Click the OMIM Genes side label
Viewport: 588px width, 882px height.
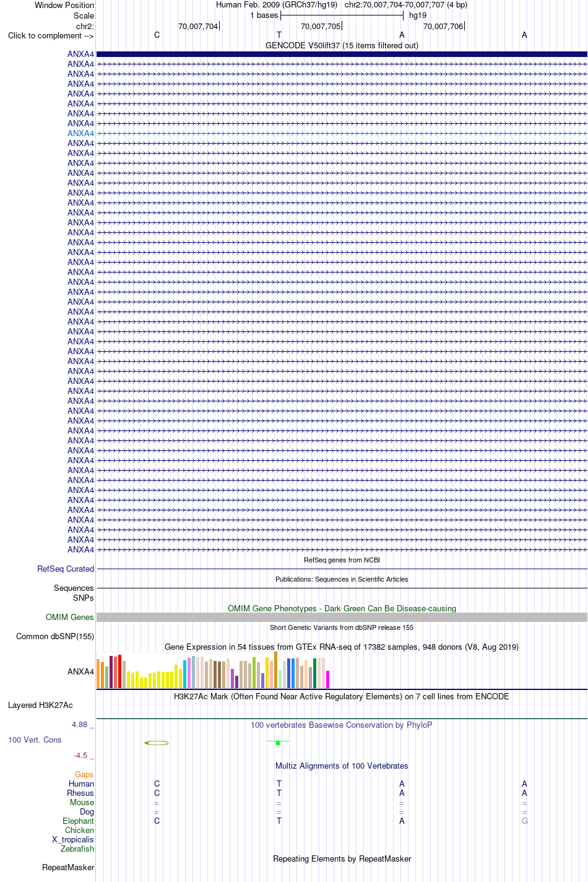point(70,618)
